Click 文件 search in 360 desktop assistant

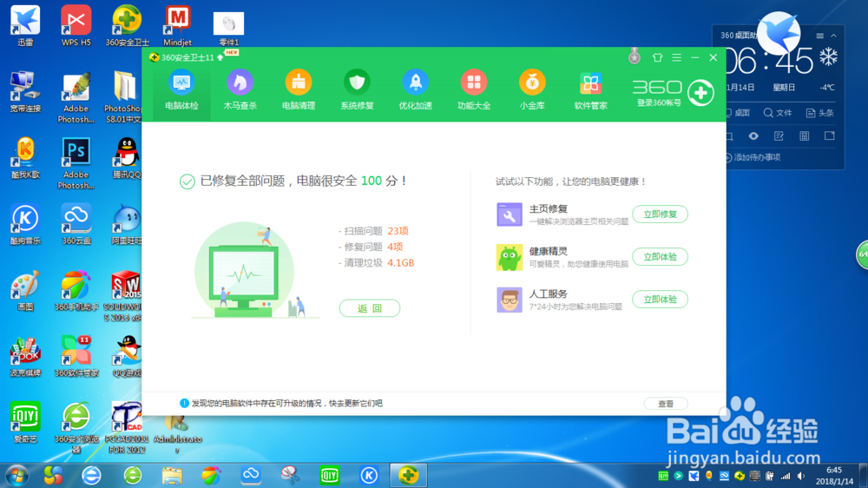778,113
